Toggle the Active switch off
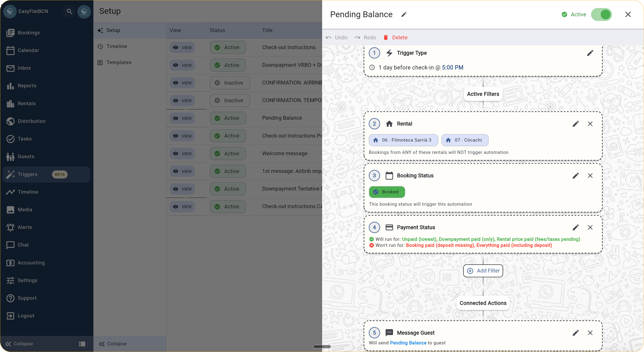644x352 pixels. pos(601,15)
